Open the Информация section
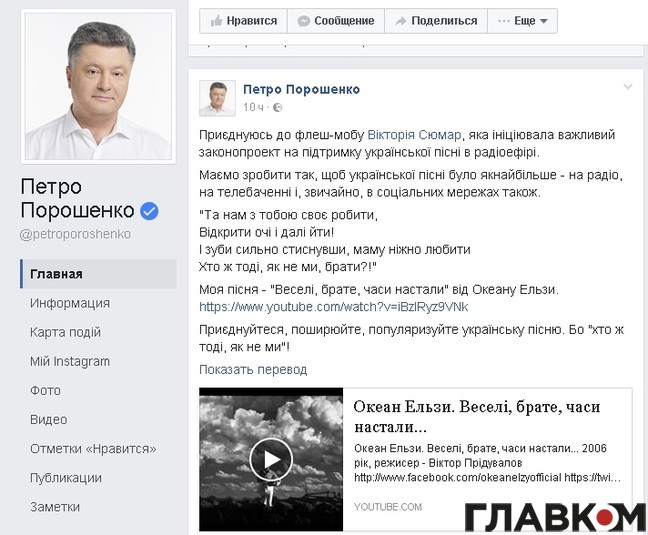Image resolution: width=648 pixels, height=535 pixels. point(70,303)
